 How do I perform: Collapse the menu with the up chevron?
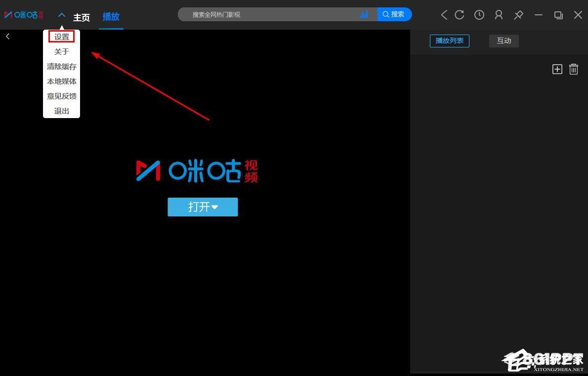62,15
